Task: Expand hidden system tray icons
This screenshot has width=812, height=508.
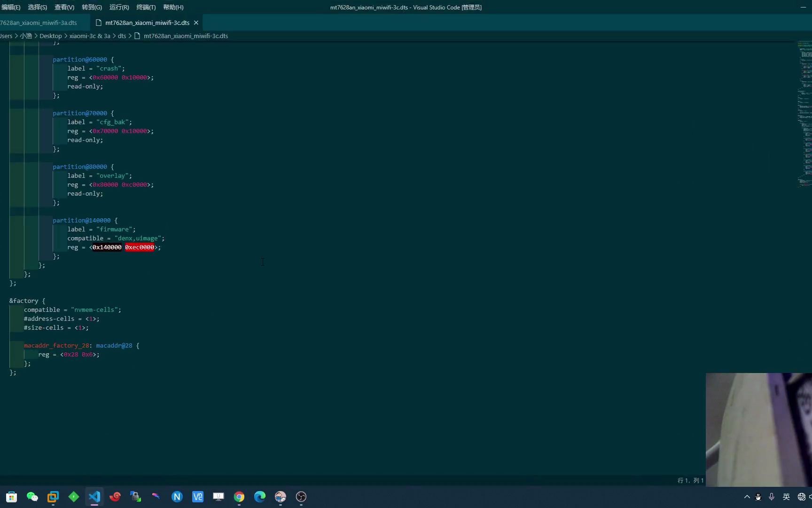Action: 747,497
